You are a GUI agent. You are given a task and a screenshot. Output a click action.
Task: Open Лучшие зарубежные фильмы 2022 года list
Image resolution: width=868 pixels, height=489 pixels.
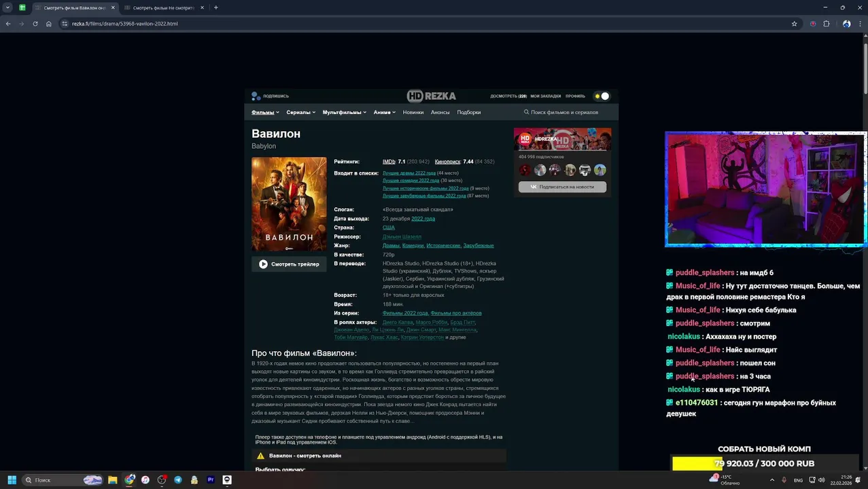pyautogui.click(x=424, y=196)
